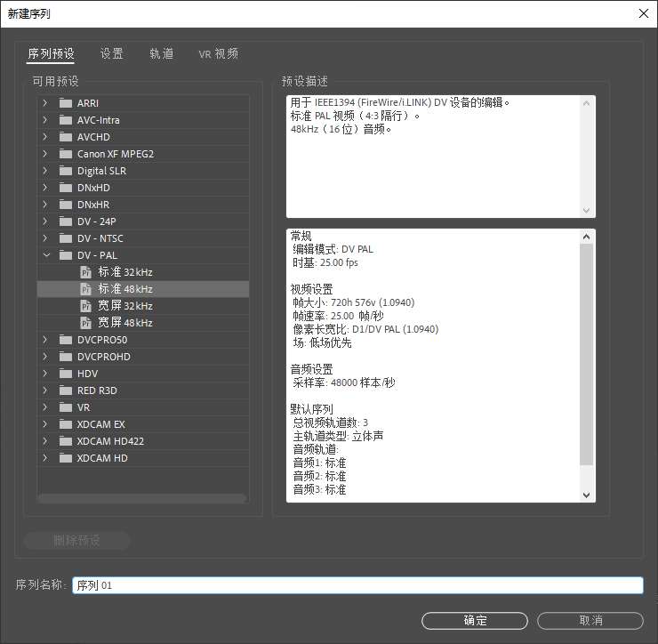Click the RED R3D folder icon
Image resolution: width=658 pixels, height=644 pixels.
coord(66,390)
